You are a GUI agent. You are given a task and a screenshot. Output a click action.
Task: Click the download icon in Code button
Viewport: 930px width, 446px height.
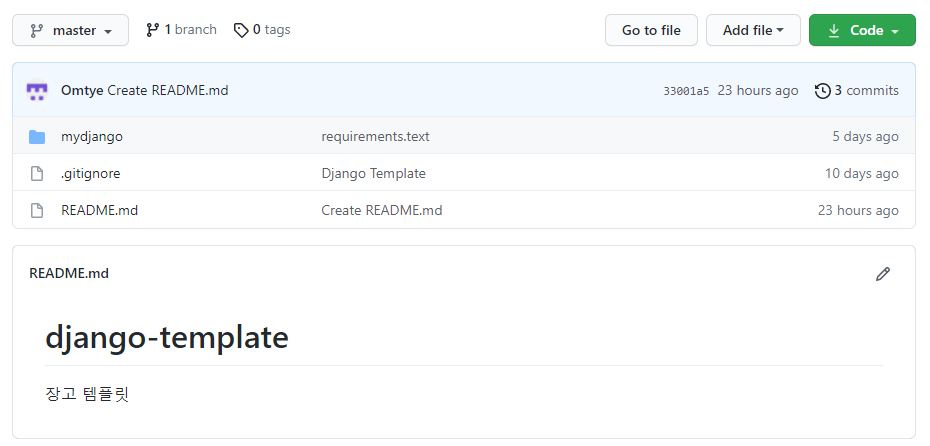point(834,30)
